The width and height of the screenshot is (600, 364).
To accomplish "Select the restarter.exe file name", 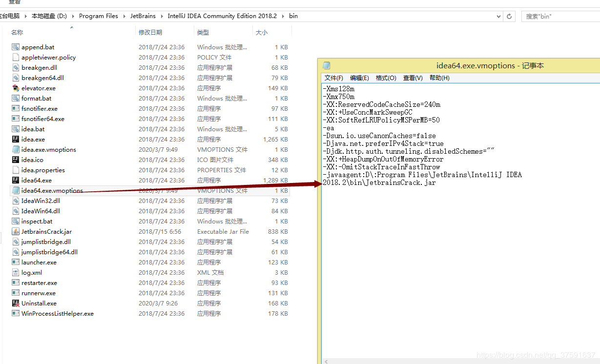I will pos(39,283).
